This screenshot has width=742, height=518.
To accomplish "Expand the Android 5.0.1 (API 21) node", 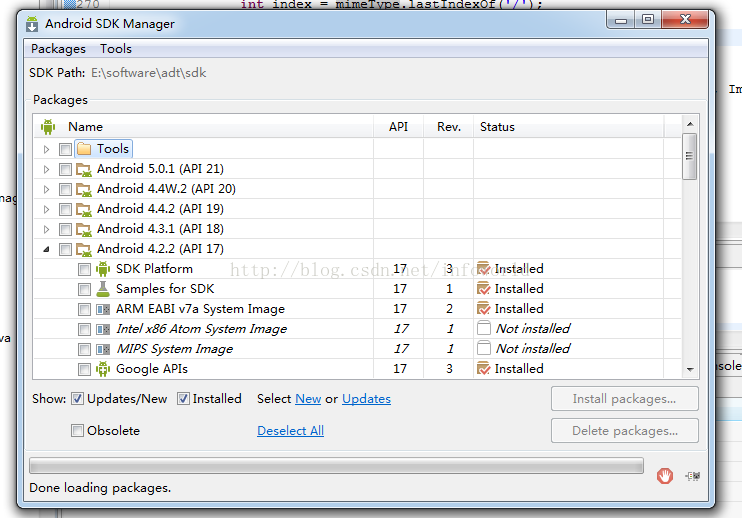I will pos(46,169).
